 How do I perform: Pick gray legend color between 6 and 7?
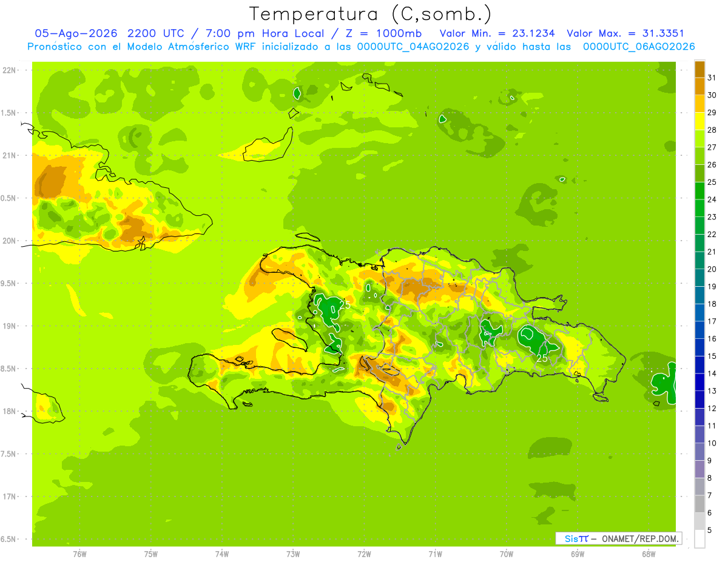[x=699, y=504]
